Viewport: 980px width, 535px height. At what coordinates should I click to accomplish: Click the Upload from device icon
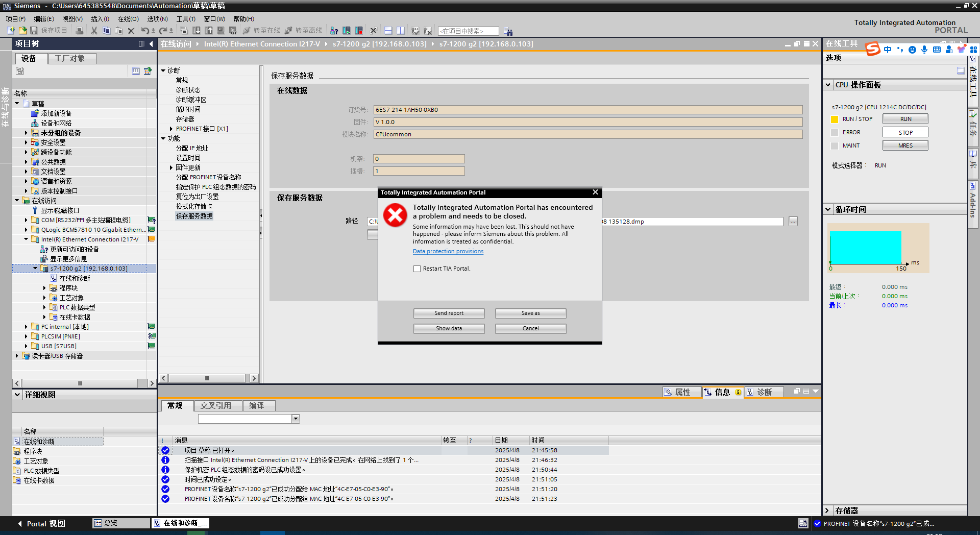(x=209, y=31)
